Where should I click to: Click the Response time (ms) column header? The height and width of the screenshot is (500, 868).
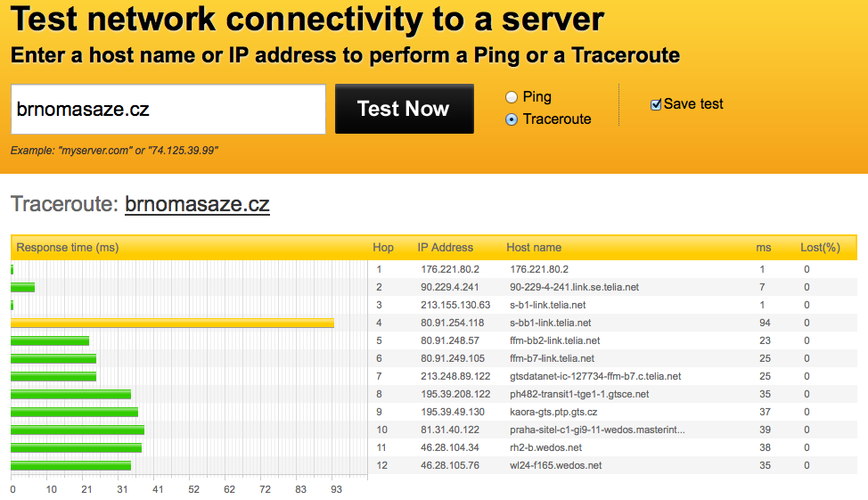[68, 248]
